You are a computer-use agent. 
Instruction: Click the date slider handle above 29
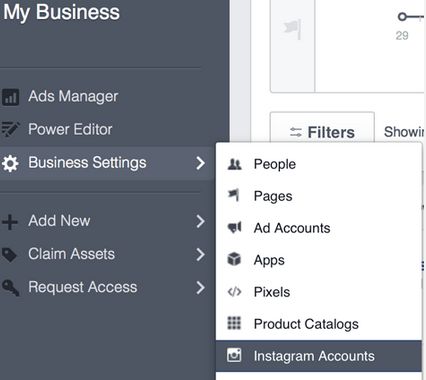coord(402,16)
